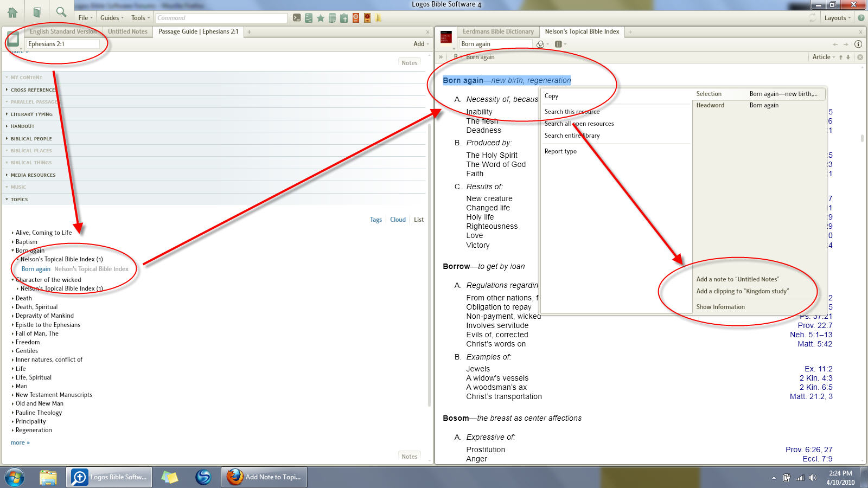Click the green lined document shortcut icon
Image resolution: width=868 pixels, height=488 pixels.
click(332, 18)
